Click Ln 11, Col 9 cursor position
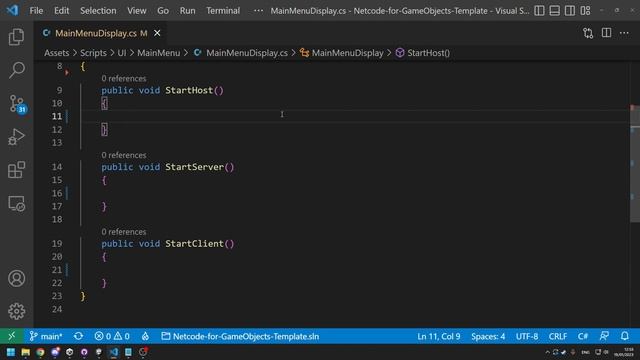 (438, 336)
